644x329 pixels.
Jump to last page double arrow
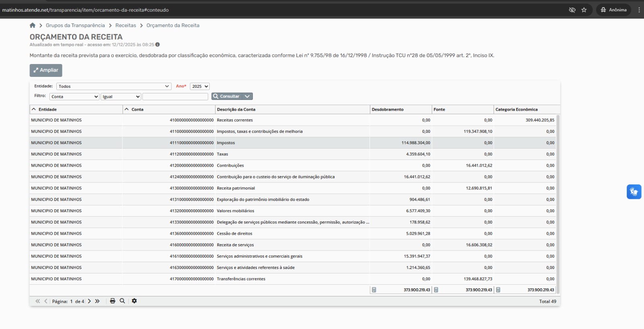click(x=97, y=301)
